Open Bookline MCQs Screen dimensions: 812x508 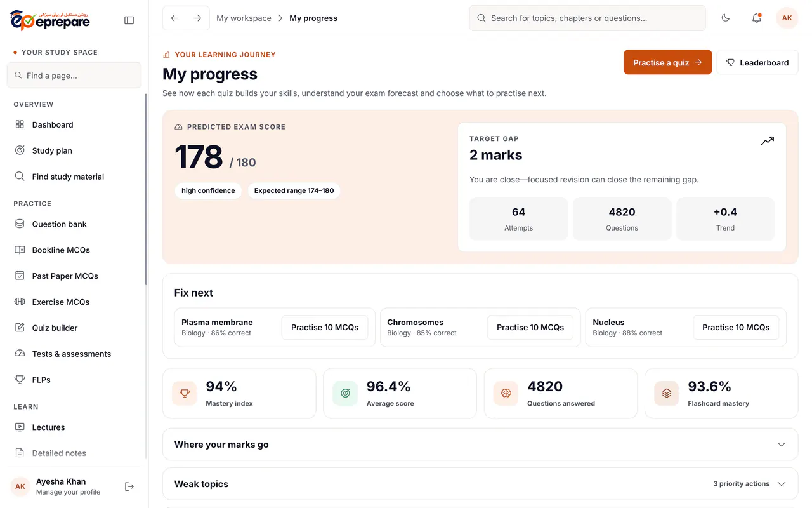click(x=74, y=250)
